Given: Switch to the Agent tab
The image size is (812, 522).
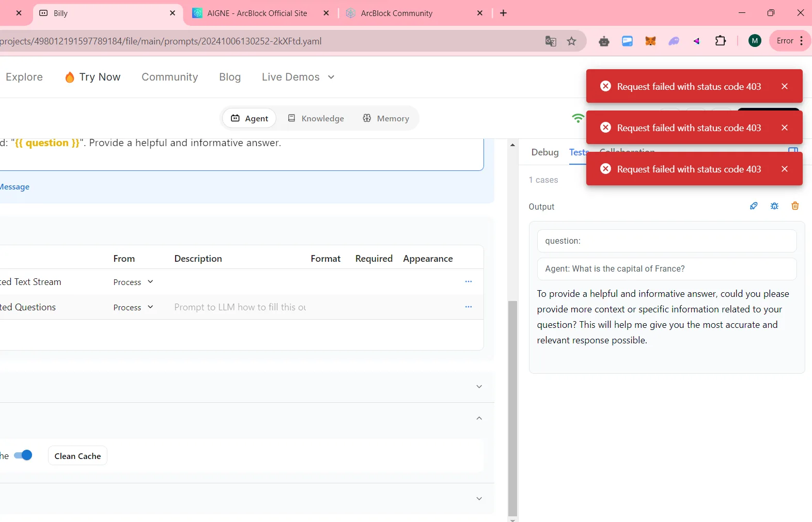Looking at the screenshot, I should (249, 118).
